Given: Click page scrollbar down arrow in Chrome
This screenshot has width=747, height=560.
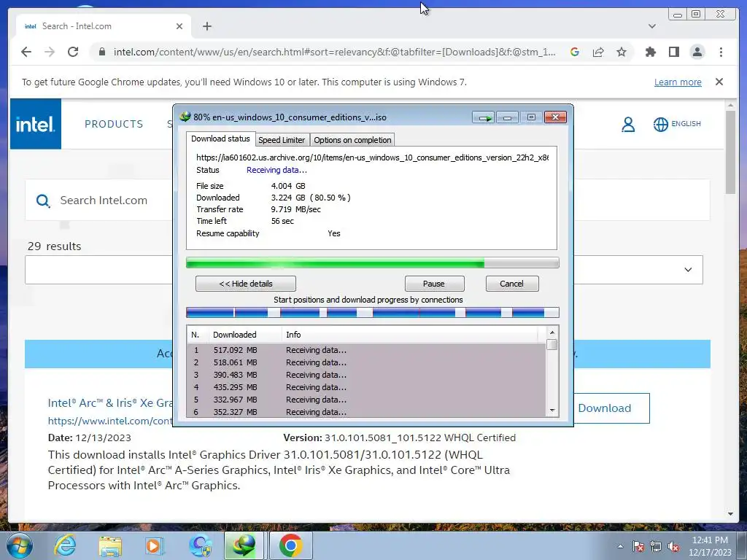Looking at the screenshot, I should click(x=730, y=514).
